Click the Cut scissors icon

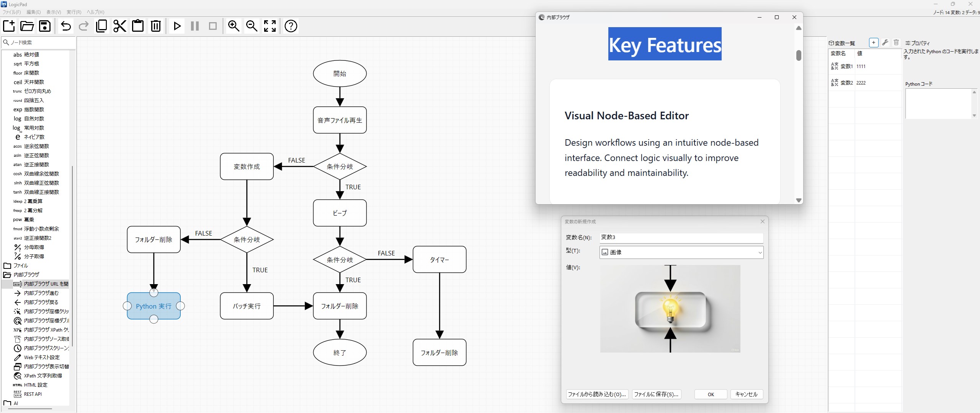tap(119, 26)
